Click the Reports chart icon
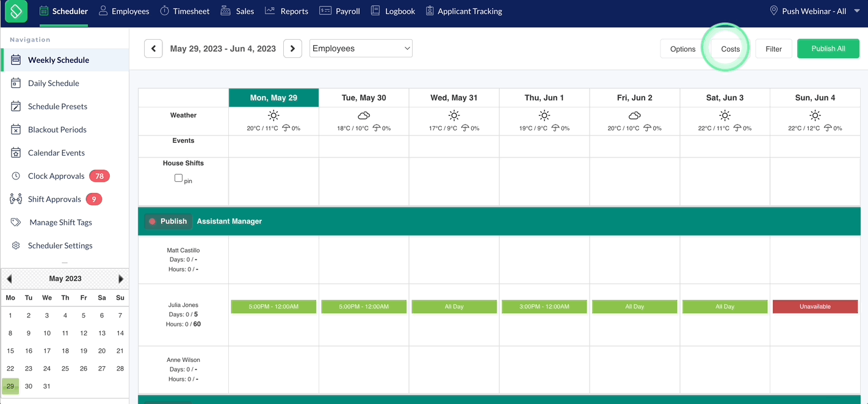The height and width of the screenshot is (404, 868). (270, 11)
